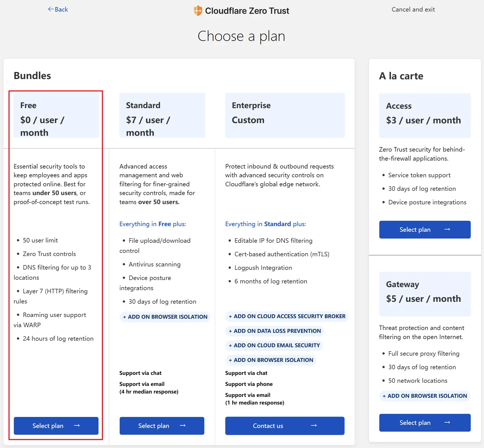Click the 'A la carte' section heading
Screen dimensions: 484x448
401,76
